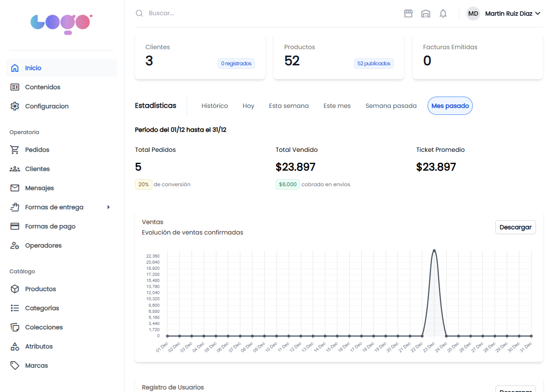This screenshot has width=549, height=392.
Task: Open the Configuracion gear icon
Action: click(x=15, y=106)
